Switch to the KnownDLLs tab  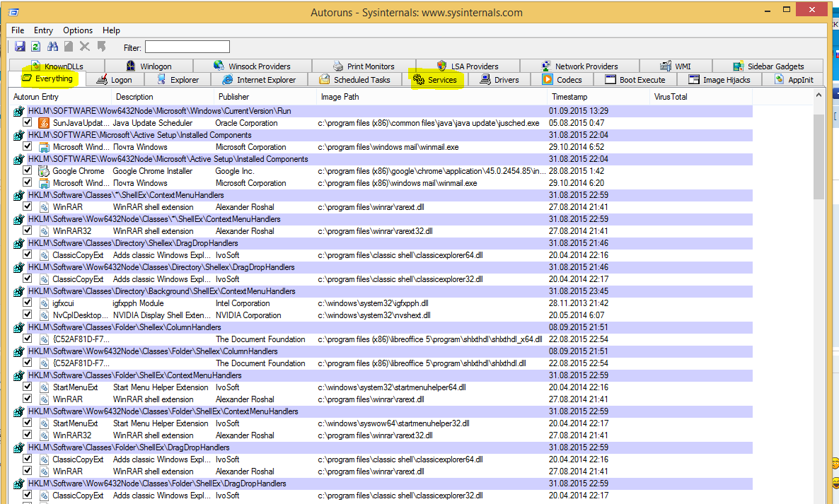pyautogui.click(x=57, y=66)
